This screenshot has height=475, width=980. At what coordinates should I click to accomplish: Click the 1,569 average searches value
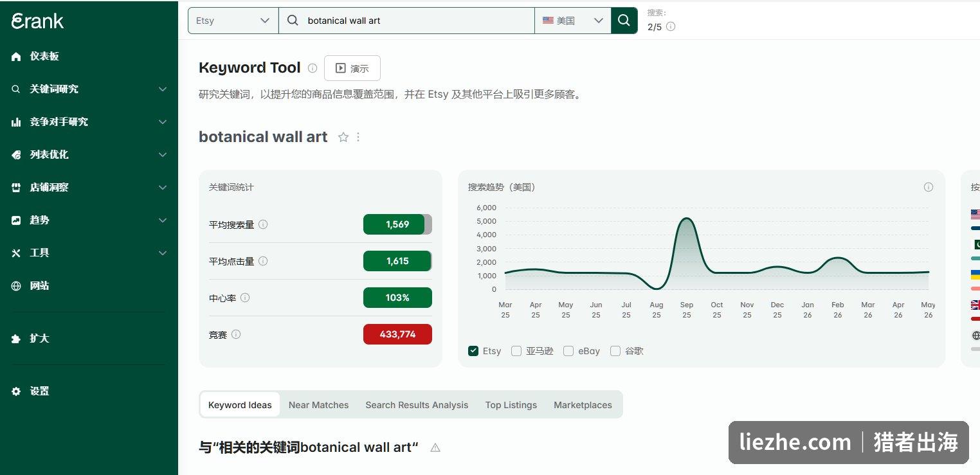(x=397, y=224)
